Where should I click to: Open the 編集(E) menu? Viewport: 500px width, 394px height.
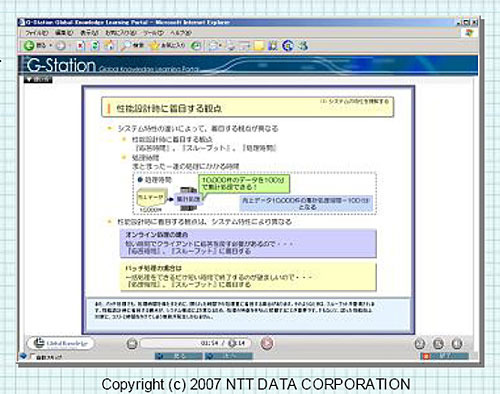(x=64, y=33)
